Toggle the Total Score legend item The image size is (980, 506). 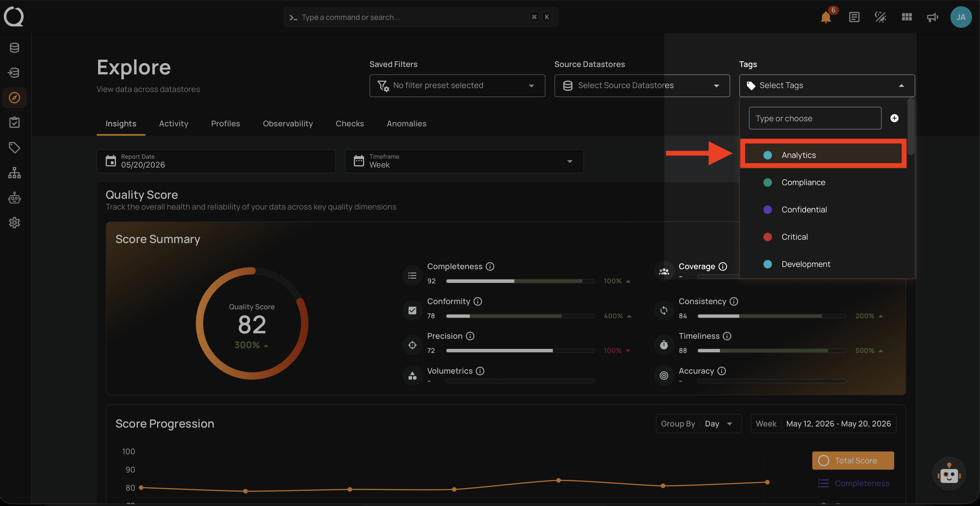[x=853, y=460]
